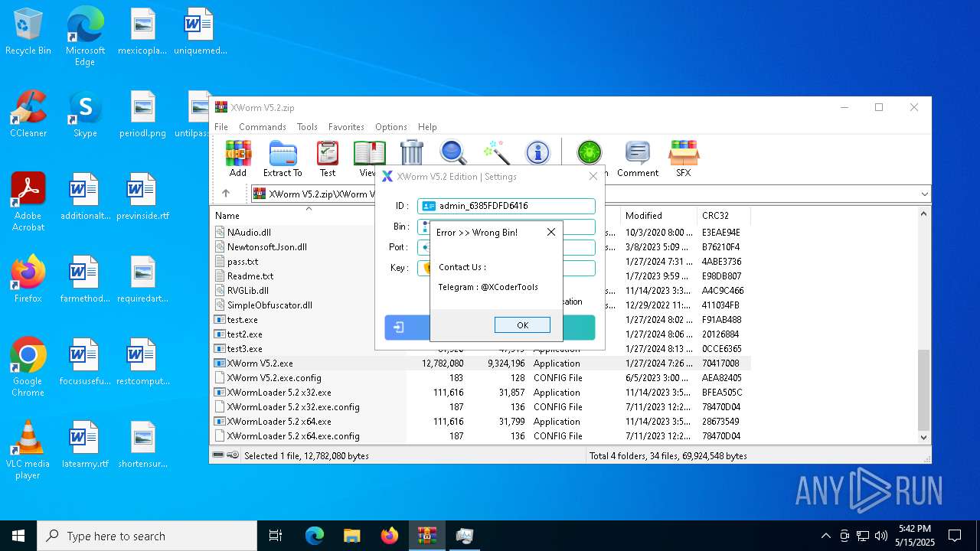Select the VLC media player desktop icon
Viewport: 980px width, 551px height.
[28, 450]
